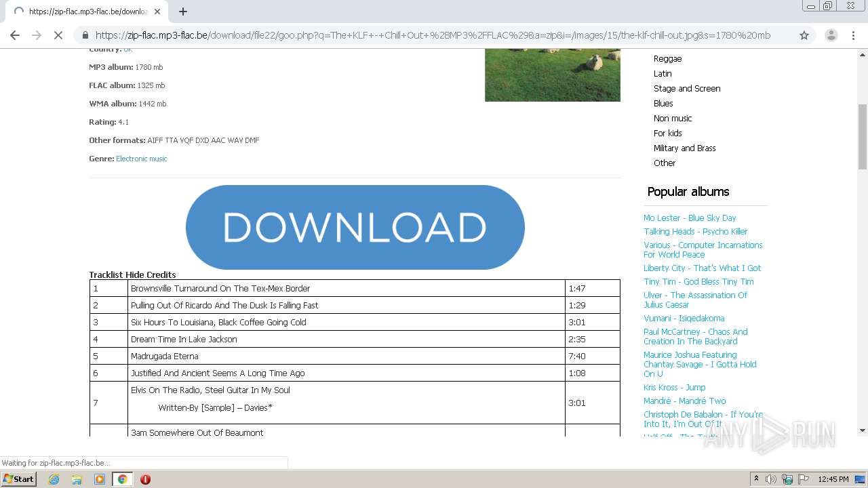View site security lock icon info
Image resolution: width=868 pixels, height=488 pixels.
coord(85,35)
